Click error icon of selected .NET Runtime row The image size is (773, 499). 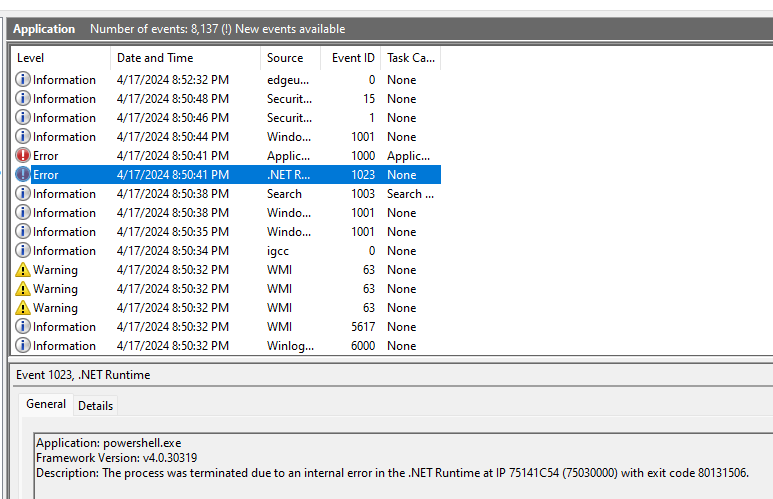(23, 175)
